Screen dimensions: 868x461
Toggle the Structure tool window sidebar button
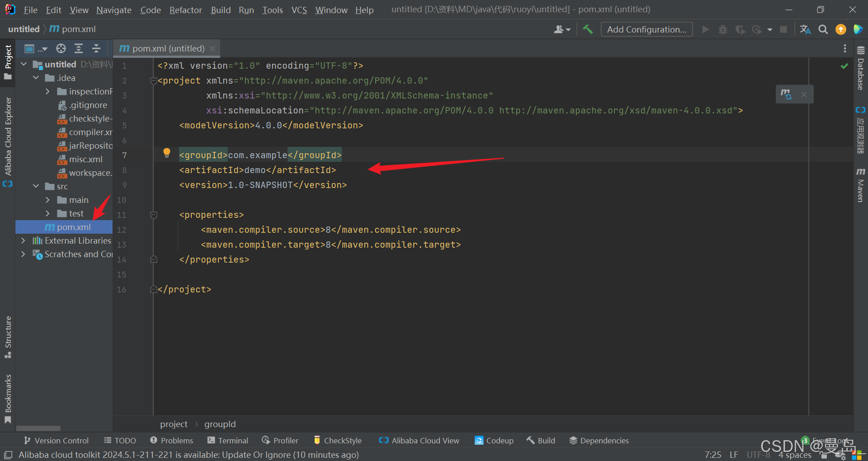(x=8, y=337)
